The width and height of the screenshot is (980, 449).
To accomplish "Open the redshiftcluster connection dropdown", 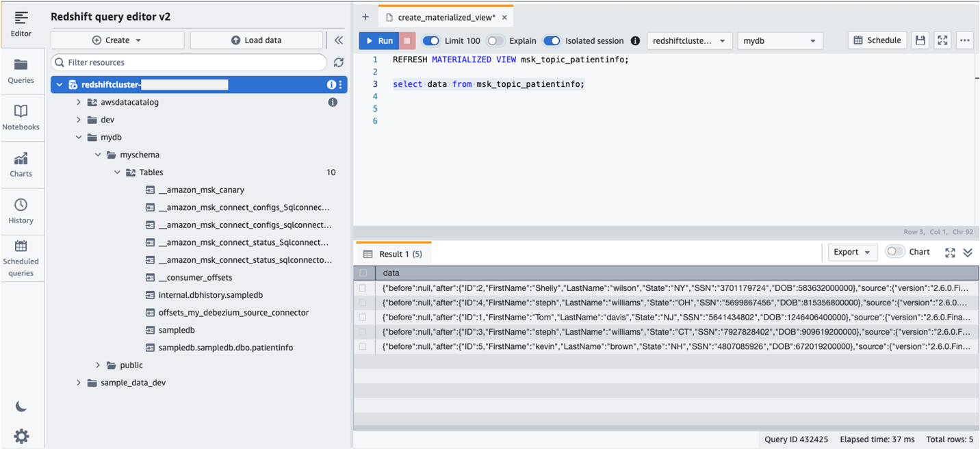I will point(689,41).
